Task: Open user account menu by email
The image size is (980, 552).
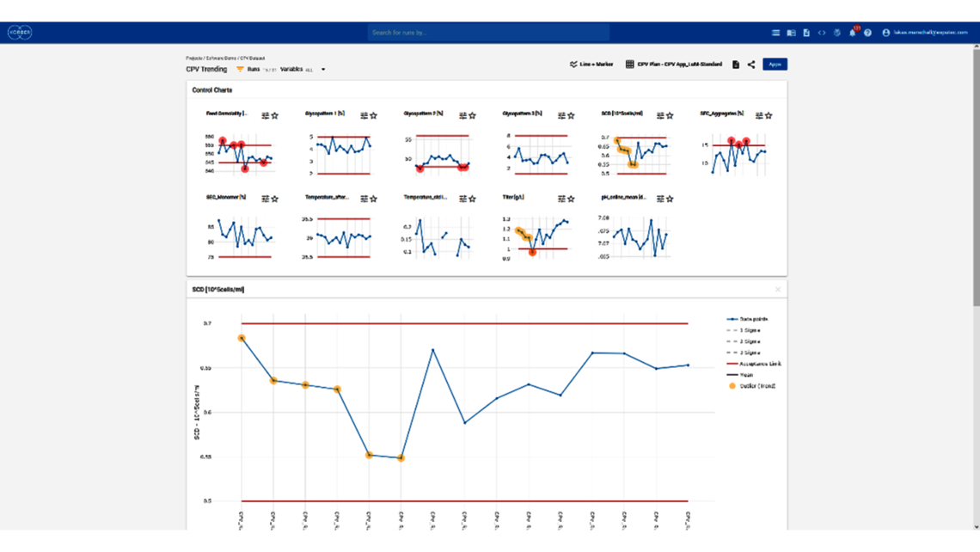Action: 925,33
